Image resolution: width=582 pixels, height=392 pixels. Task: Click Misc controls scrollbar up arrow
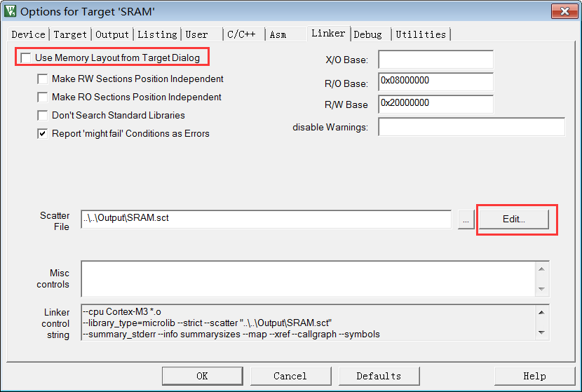click(x=541, y=269)
